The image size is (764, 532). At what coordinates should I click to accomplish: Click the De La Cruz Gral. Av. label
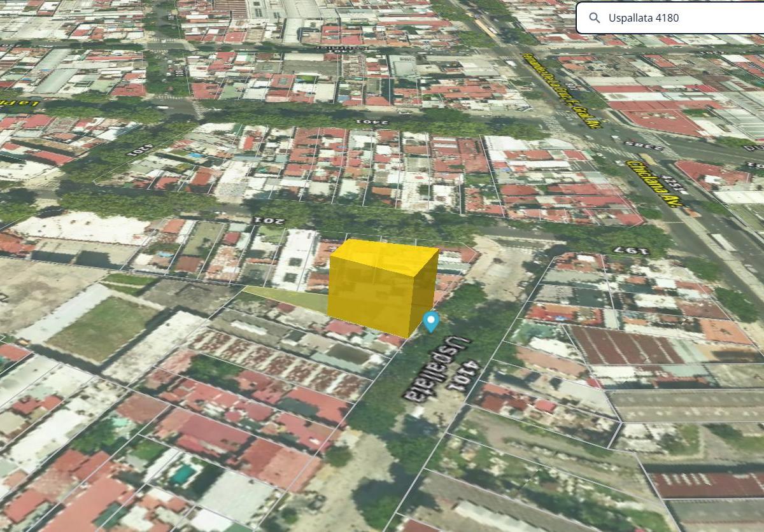coord(562,90)
